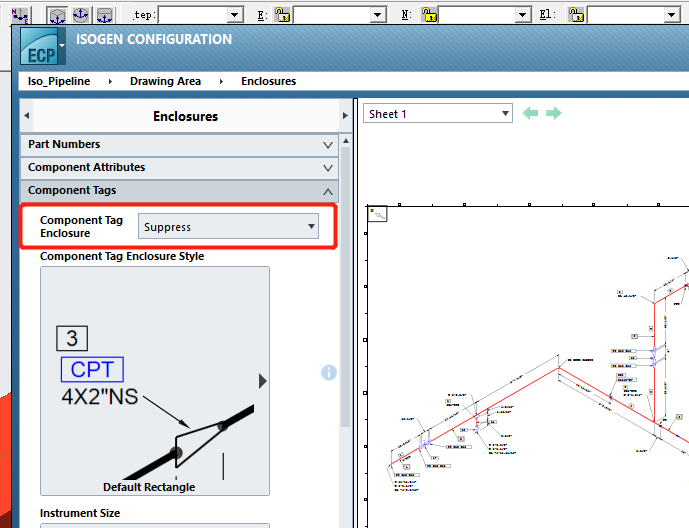Click the ECP application logo icon
This screenshot has width=689, height=528.
pos(39,47)
